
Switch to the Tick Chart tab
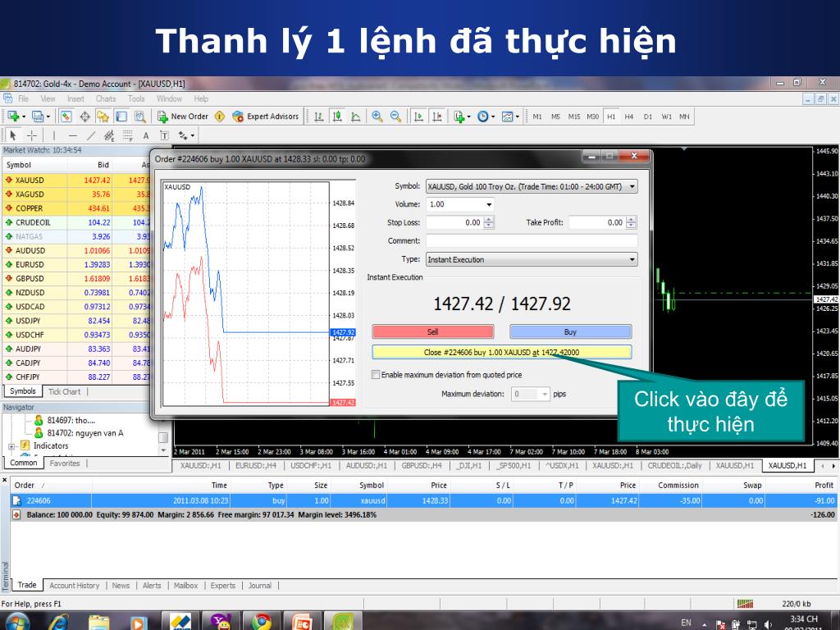[x=64, y=391]
